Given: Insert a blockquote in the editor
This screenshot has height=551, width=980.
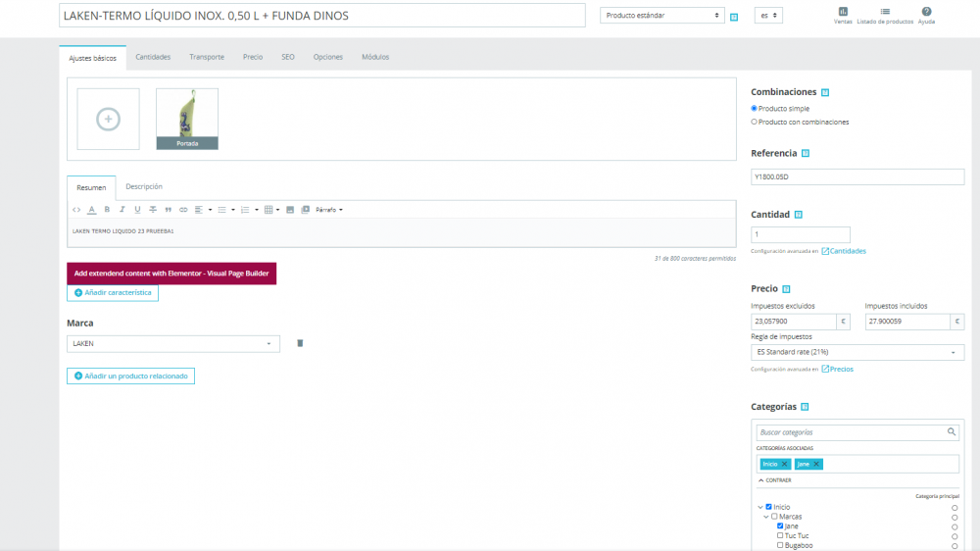Looking at the screenshot, I should pyautogui.click(x=169, y=210).
